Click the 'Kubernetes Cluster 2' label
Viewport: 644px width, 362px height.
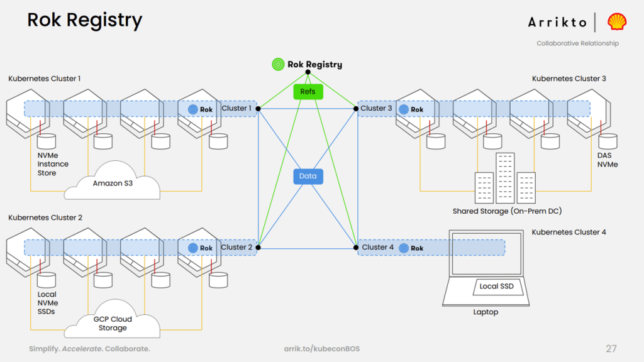[x=45, y=217]
